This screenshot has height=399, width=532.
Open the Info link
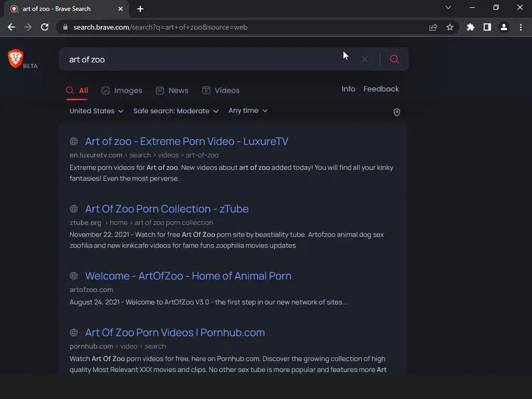348,89
